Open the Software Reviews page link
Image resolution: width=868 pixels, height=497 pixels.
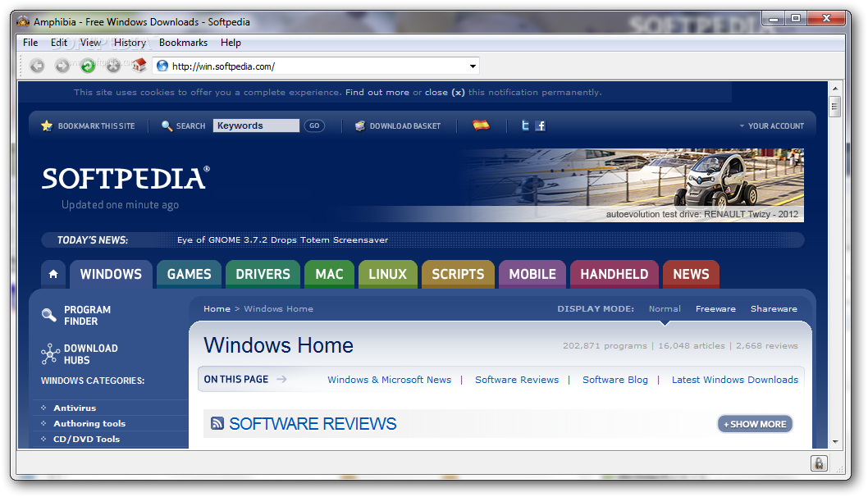pyautogui.click(x=517, y=380)
